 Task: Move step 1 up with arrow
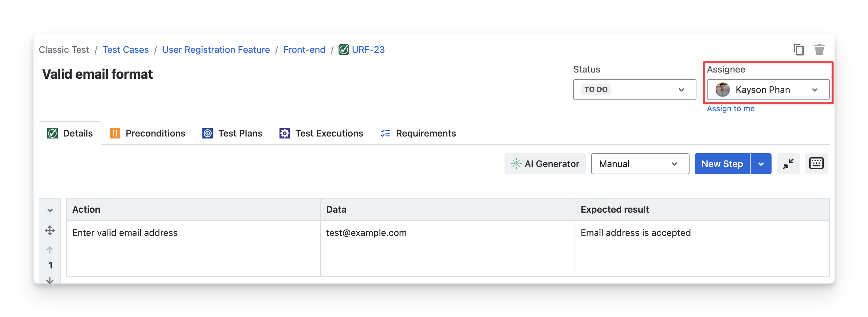coord(50,250)
